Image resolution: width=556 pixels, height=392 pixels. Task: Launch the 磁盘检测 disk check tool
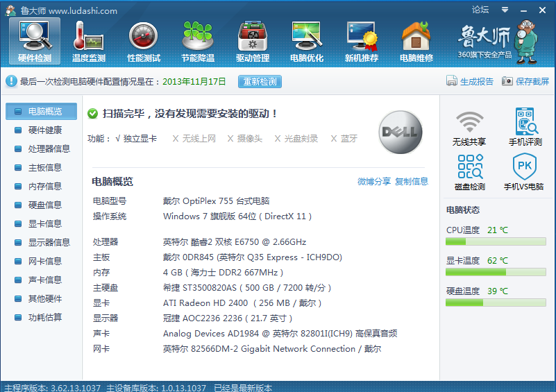coord(469,172)
